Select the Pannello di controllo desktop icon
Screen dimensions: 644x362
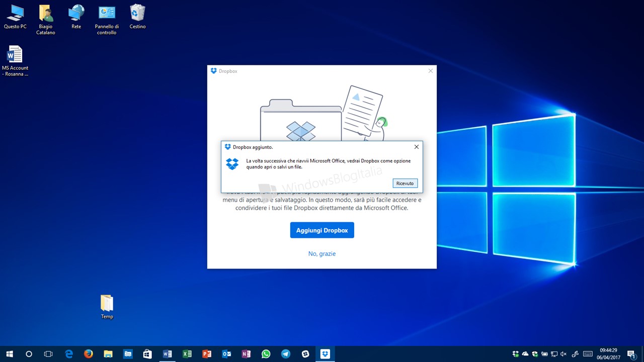(x=107, y=20)
